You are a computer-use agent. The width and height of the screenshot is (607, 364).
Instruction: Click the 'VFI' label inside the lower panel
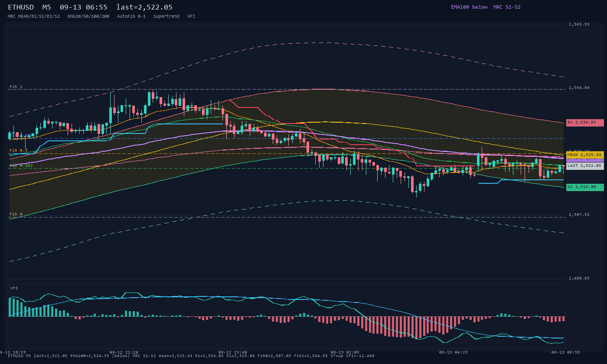pos(14,288)
